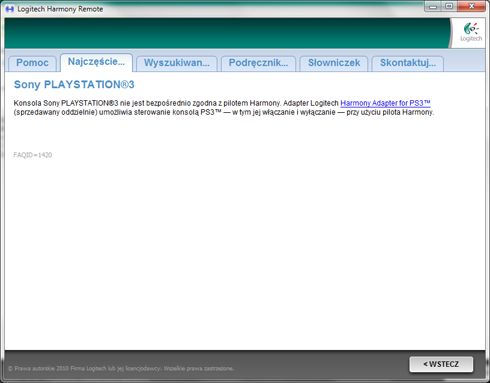This screenshot has height=383, width=490.
Task: Minimize the Logitech Harmony Remote window
Action: point(433,6)
